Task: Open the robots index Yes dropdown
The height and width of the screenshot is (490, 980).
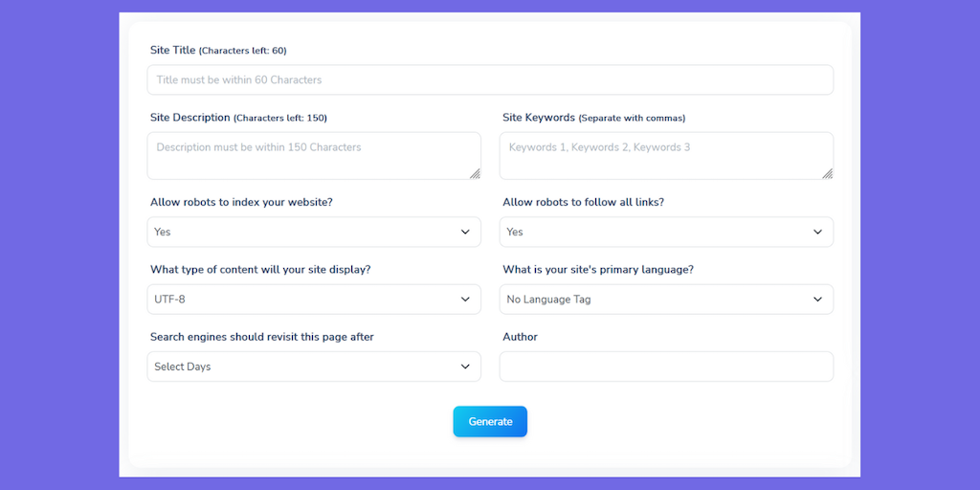Action: (313, 232)
